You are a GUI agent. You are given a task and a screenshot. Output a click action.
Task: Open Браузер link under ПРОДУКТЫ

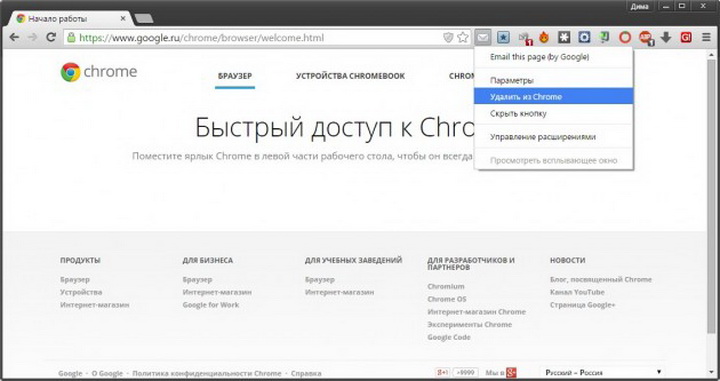click(x=75, y=279)
